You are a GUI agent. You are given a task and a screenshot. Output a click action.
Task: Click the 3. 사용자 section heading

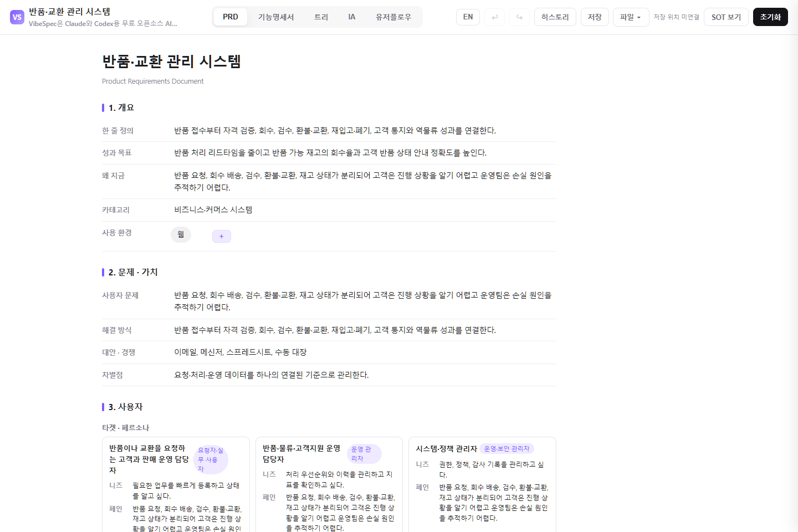[x=126, y=407]
